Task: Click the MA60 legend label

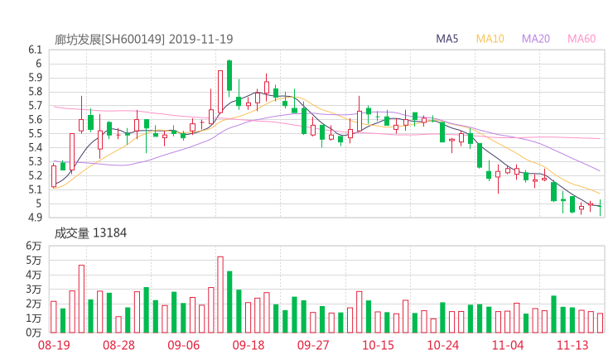Action: pos(582,39)
